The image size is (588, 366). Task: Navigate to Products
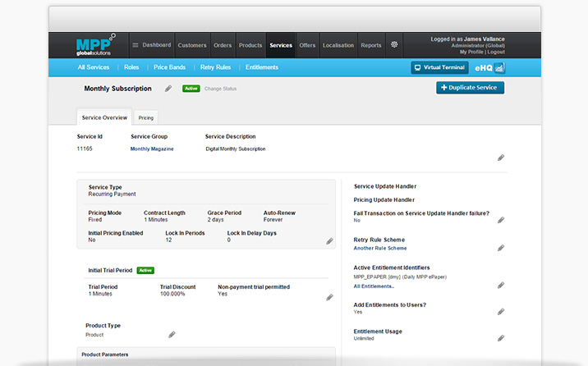click(x=250, y=45)
